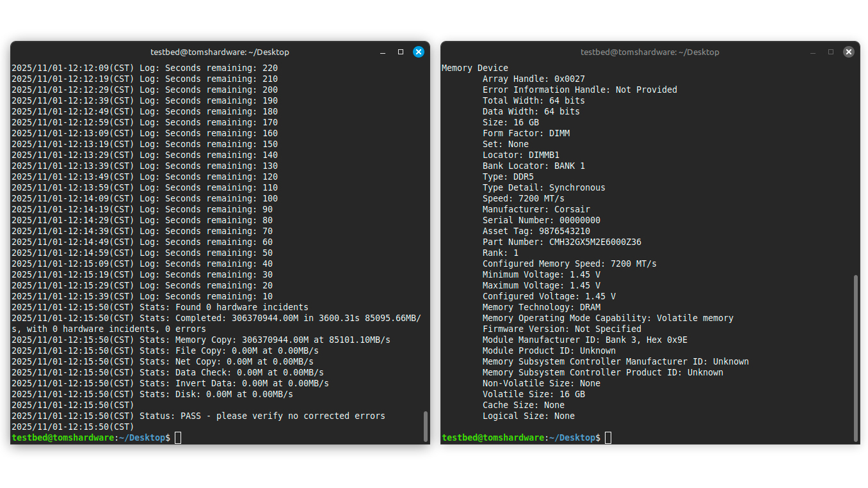Viewport: 868px width, 488px height.
Task: Close the left terminal window
Action: pos(419,52)
